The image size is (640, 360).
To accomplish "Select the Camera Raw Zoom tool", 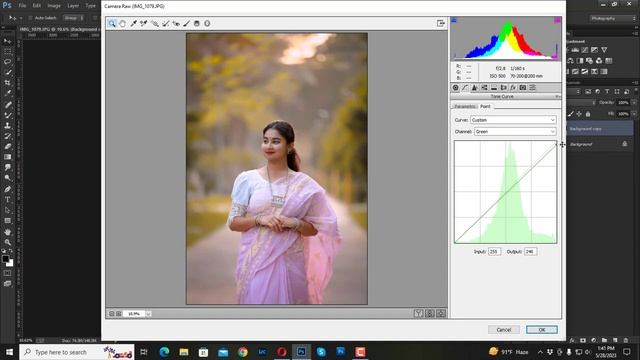I will 112,24.
